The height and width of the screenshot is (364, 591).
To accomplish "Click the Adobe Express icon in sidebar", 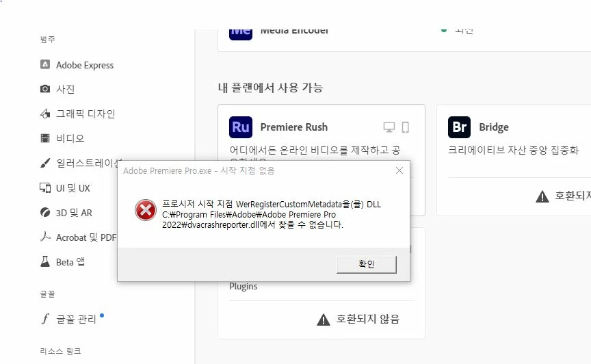I will click(45, 64).
